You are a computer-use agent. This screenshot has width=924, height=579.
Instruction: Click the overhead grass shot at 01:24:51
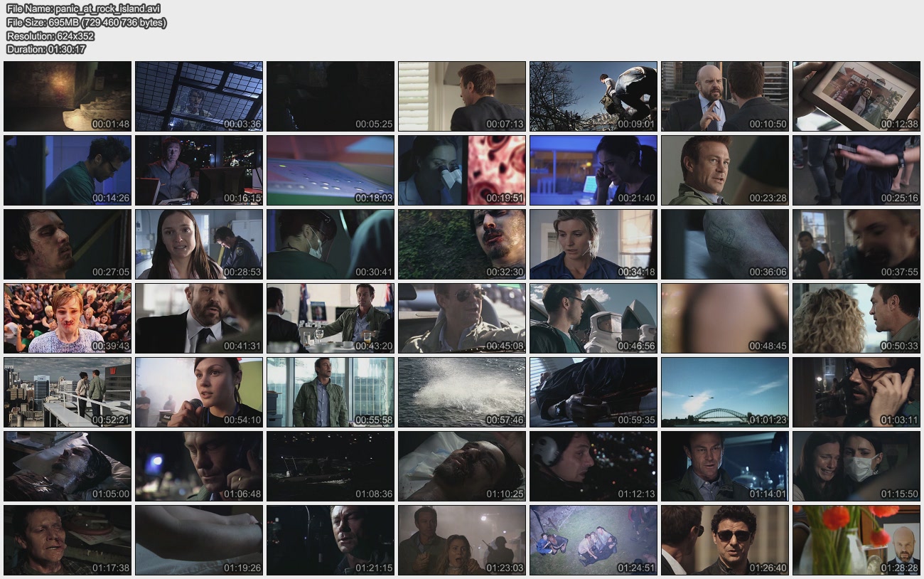tap(593, 540)
